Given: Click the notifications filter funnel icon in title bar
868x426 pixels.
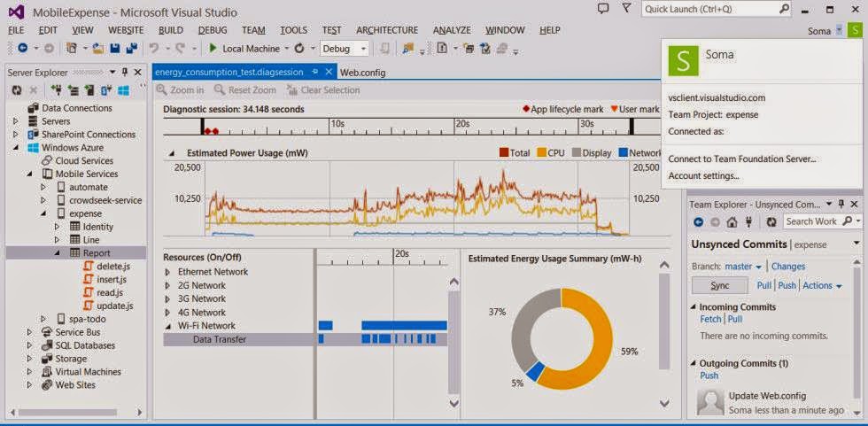Looking at the screenshot, I should (626, 9).
